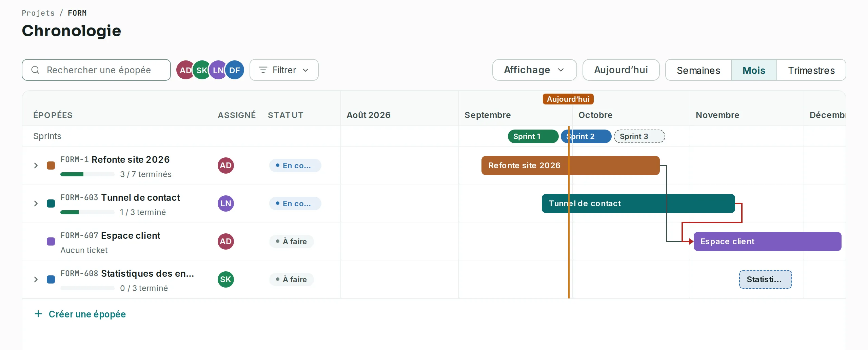
Task: Open status En cours of Refonte site 2026
Action: tap(295, 166)
